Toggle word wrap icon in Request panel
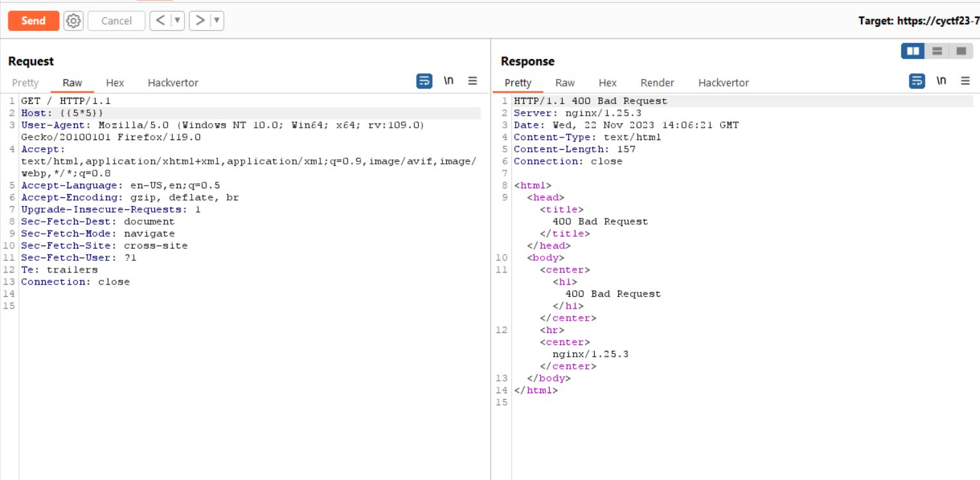 (x=424, y=81)
